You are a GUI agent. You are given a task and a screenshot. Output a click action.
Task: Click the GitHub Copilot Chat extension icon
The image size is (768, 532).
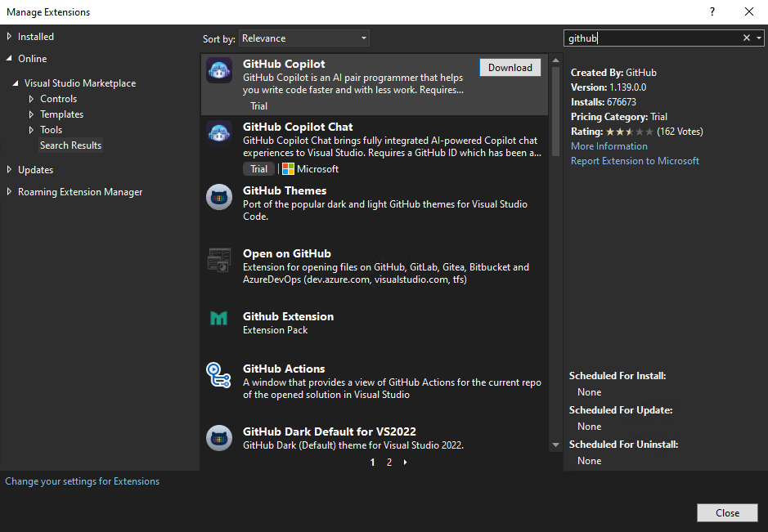(219, 133)
